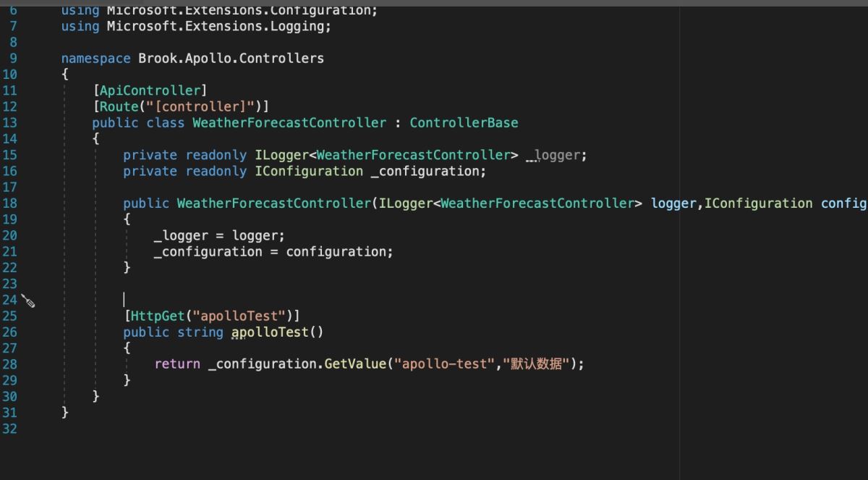Image resolution: width=868 pixels, height=480 pixels.
Task: Click ControllerBase base class name
Action: tap(464, 122)
